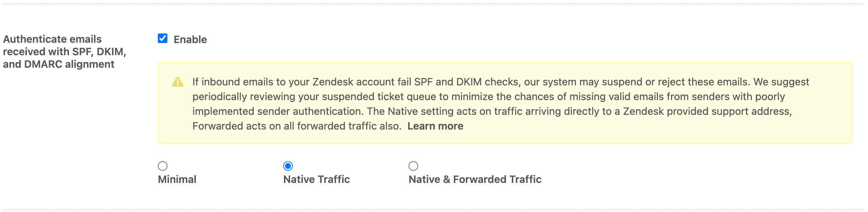Viewport: 868px width, 212px height.
Task: Click the words 'We suggest' in the warning
Action: (781, 82)
